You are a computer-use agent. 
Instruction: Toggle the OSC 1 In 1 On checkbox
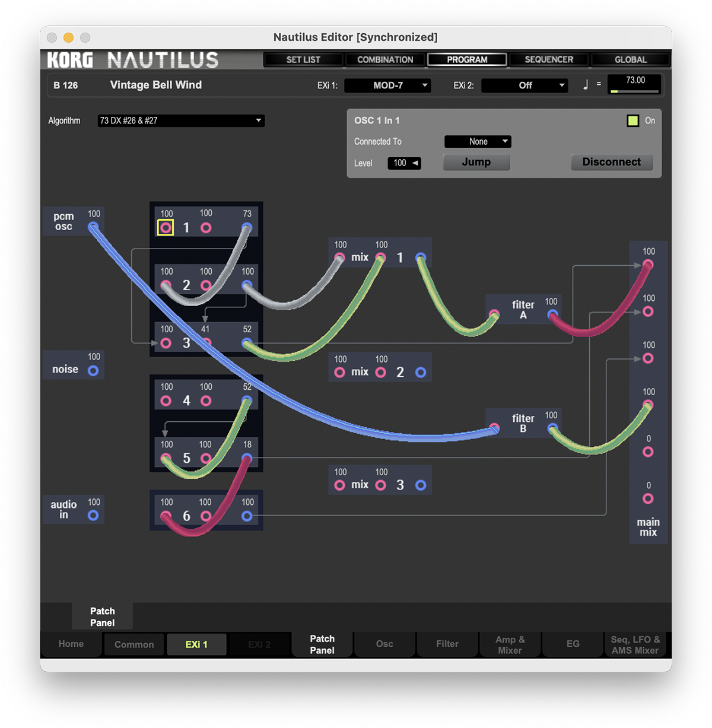pos(633,121)
